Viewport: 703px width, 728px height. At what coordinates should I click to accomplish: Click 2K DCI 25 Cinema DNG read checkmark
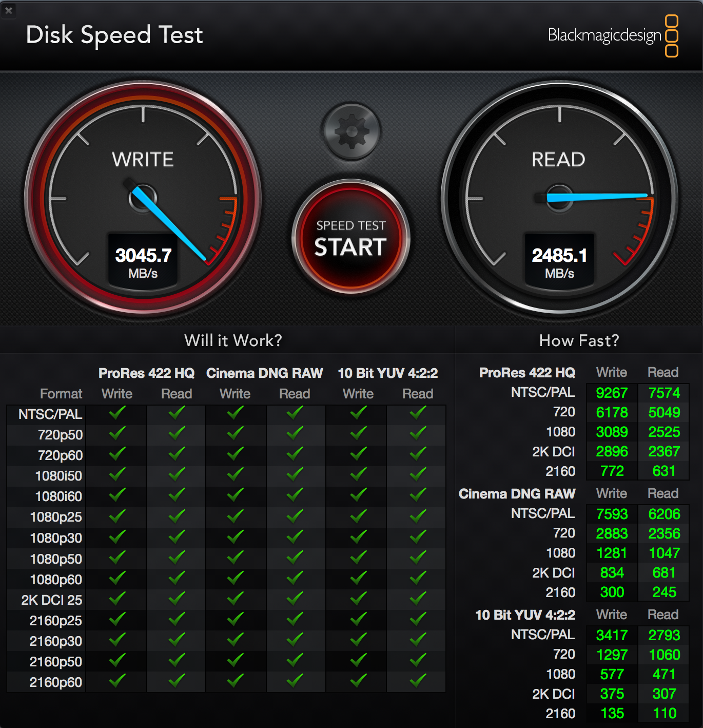295,599
